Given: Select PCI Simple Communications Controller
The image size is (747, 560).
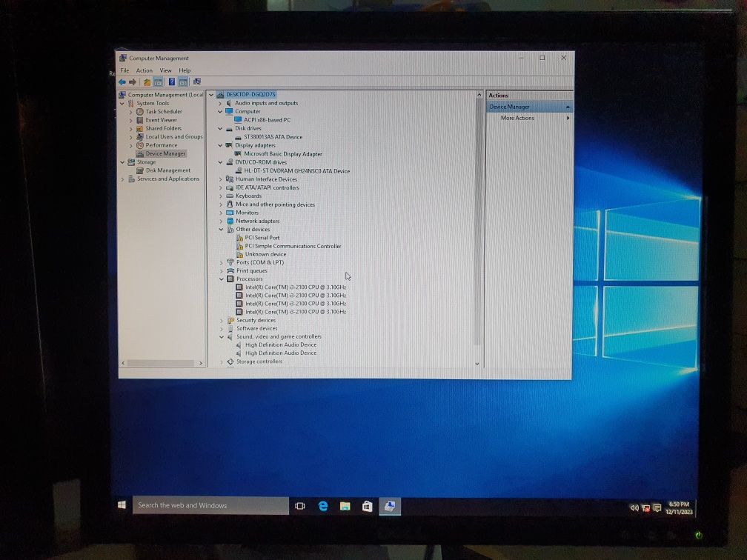Looking at the screenshot, I should 293,246.
